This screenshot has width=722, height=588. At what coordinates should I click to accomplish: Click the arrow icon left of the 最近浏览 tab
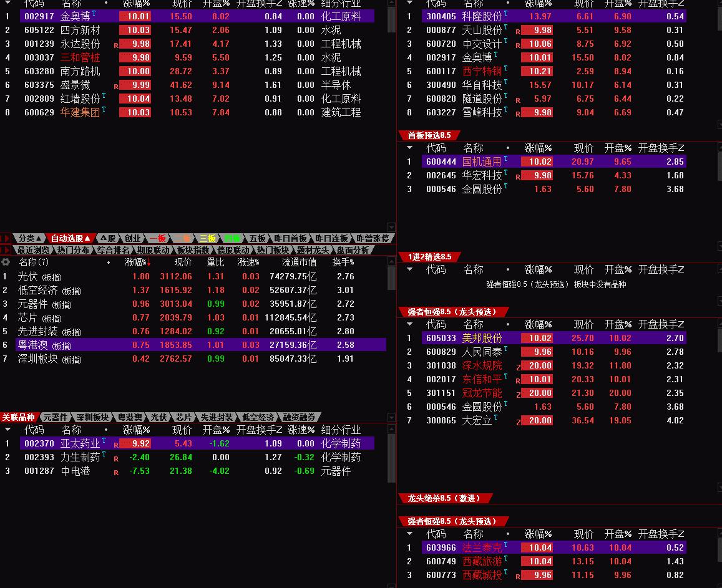tap(5, 250)
